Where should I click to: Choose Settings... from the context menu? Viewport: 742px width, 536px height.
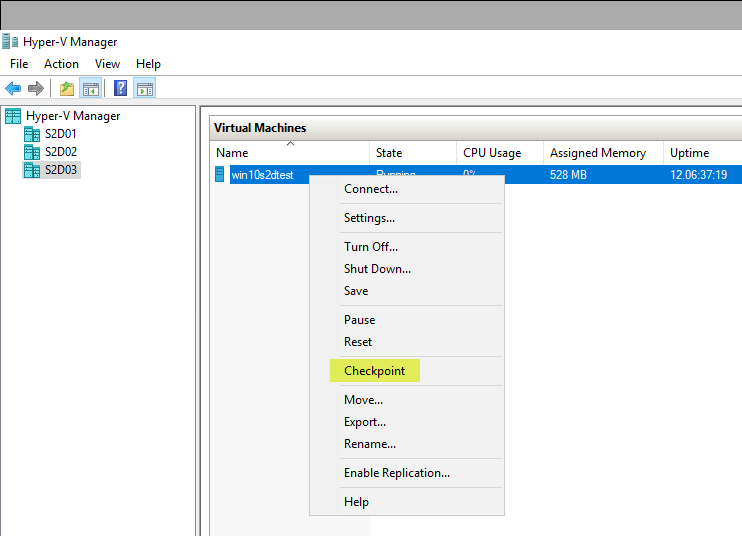click(407, 218)
